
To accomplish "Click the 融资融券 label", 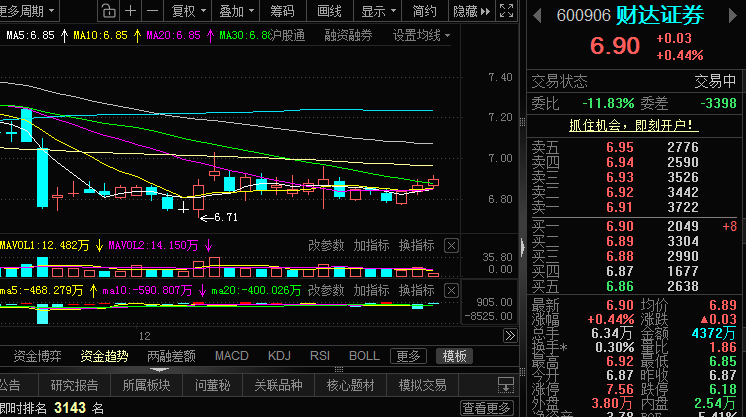I will (x=348, y=35).
